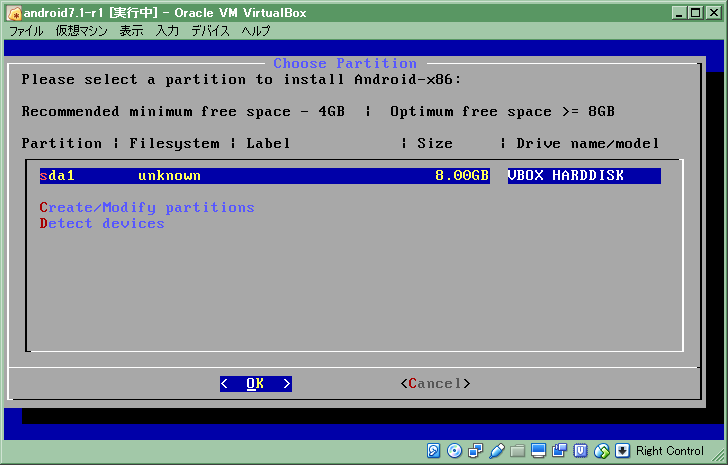Click the display monitor status icon
Viewport: 728px width, 465px height.
click(539, 451)
